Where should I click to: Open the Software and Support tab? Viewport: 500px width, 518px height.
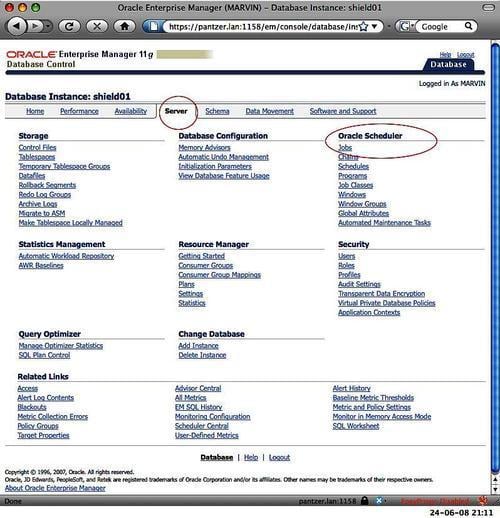coord(343,111)
